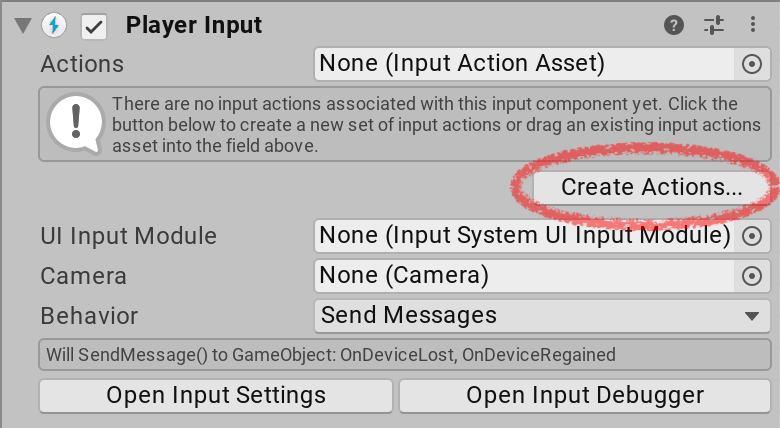
Task: Click the Player Input header title
Action: point(194,24)
